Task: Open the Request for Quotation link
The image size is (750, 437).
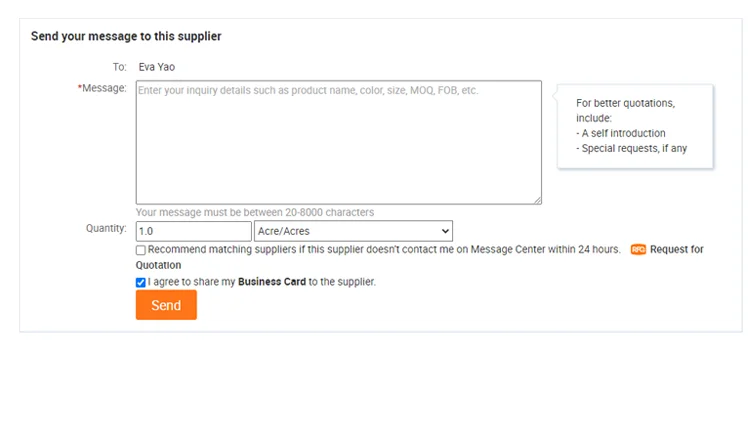Action: [676, 249]
